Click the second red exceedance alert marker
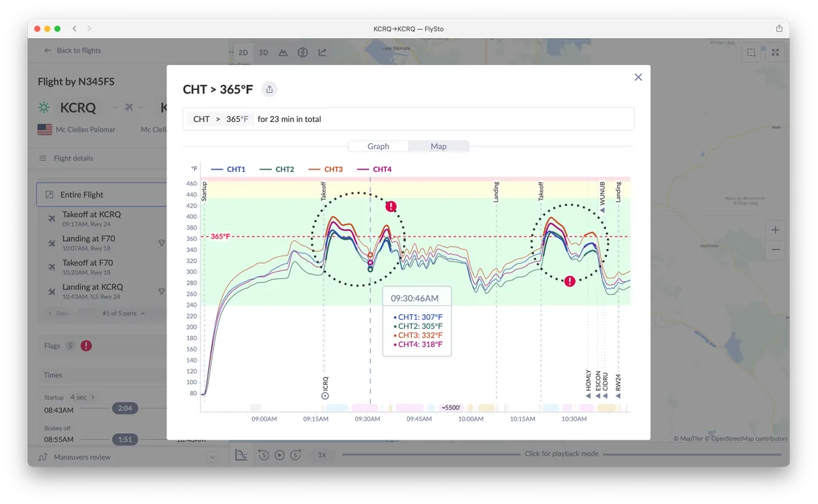The image size is (818, 504). coord(570,281)
